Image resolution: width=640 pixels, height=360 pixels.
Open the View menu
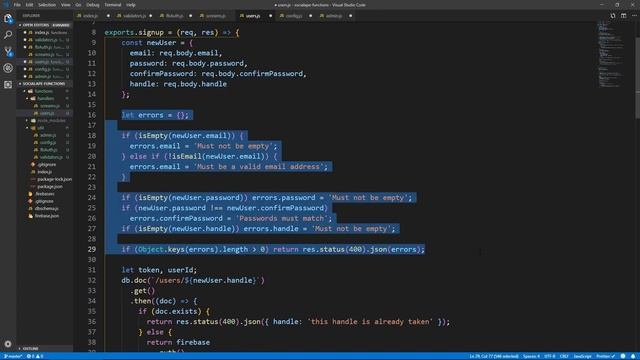pos(65,5)
